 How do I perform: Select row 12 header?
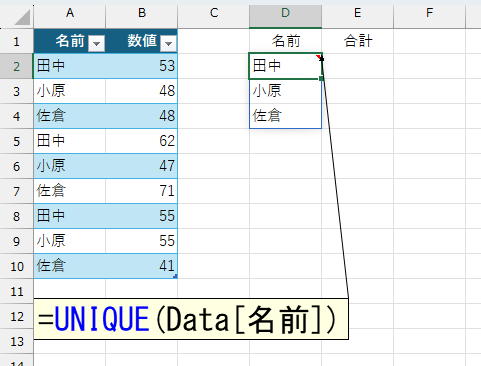(17, 316)
